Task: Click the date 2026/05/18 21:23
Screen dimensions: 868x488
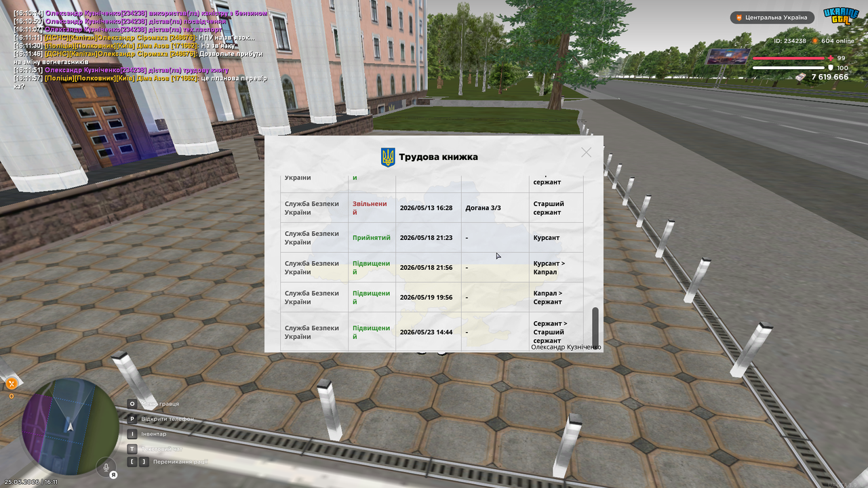Action: point(426,238)
